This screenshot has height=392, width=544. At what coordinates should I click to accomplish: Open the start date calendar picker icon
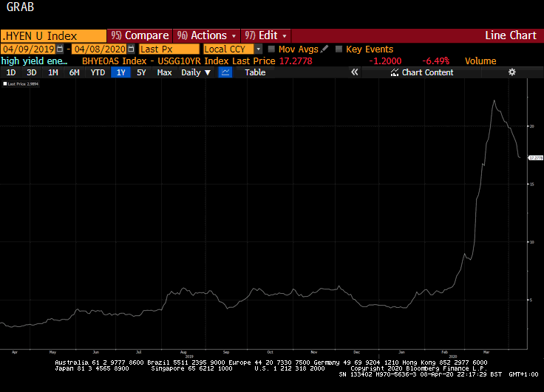coord(60,49)
